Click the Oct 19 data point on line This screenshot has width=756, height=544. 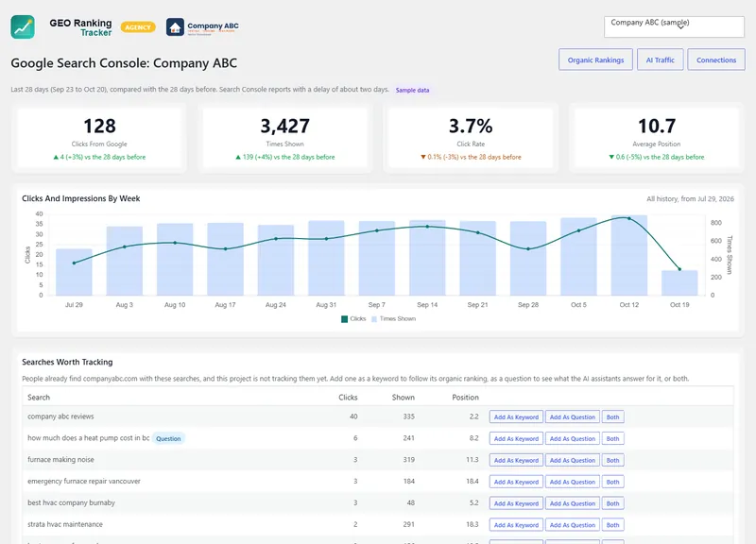click(679, 269)
